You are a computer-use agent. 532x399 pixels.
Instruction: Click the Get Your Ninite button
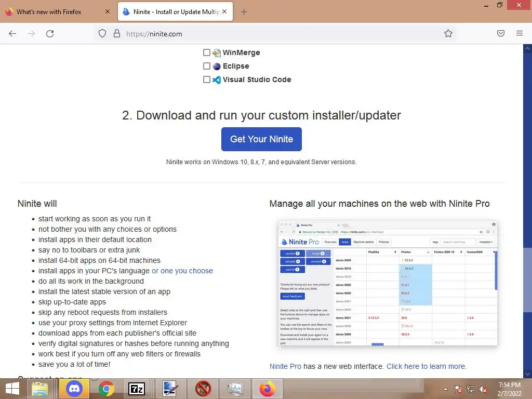pyautogui.click(x=261, y=139)
